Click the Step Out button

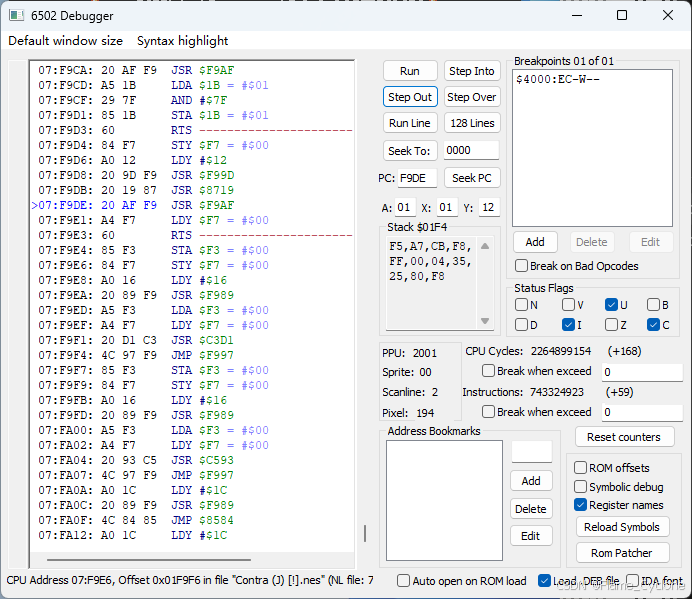pyautogui.click(x=410, y=97)
